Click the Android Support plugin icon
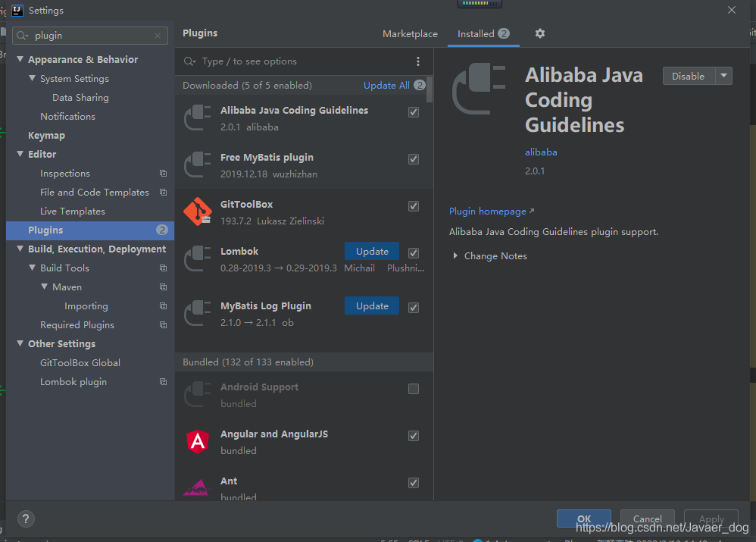The image size is (756, 542). pyautogui.click(x=198, y=394)
